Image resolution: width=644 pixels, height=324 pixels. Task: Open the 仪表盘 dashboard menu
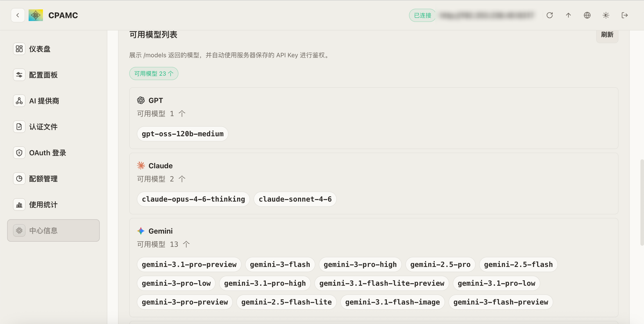pyautogui.click(x=40, y=49)
